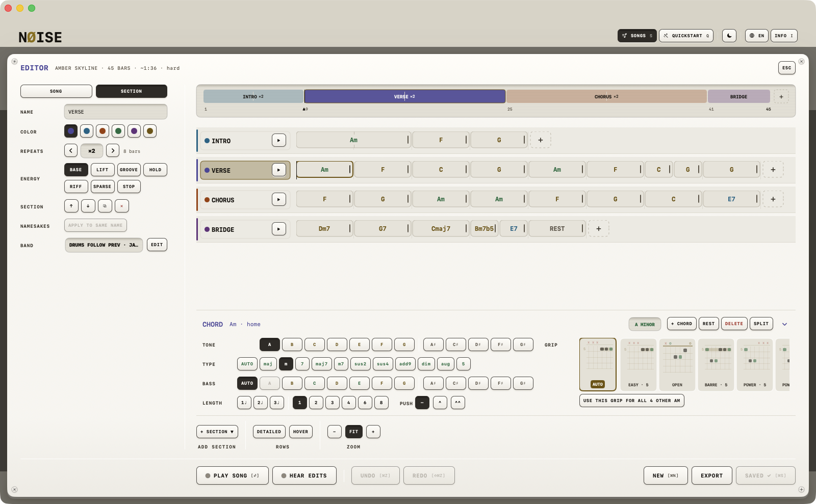This screenshot has height=504, width=816.
Task: Move section up arrow button
Action: 71,206
